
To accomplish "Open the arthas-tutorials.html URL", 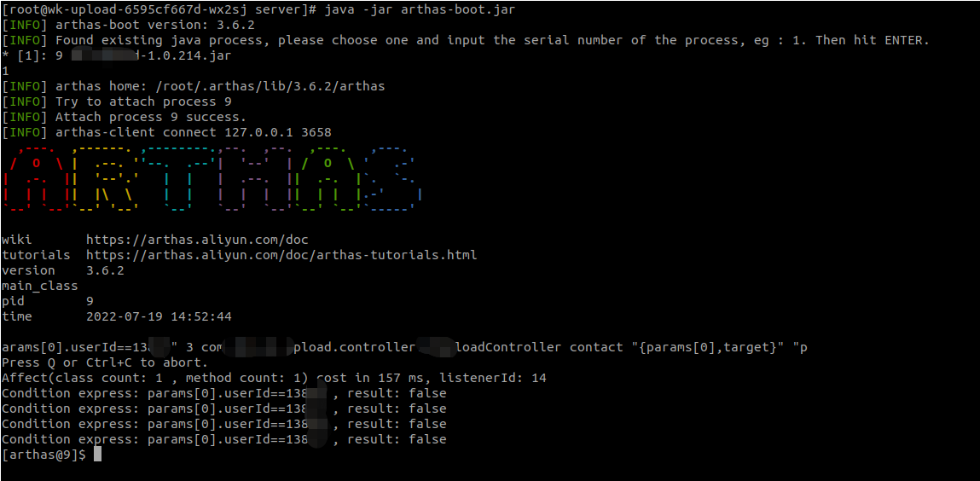I will coord(281,256).
